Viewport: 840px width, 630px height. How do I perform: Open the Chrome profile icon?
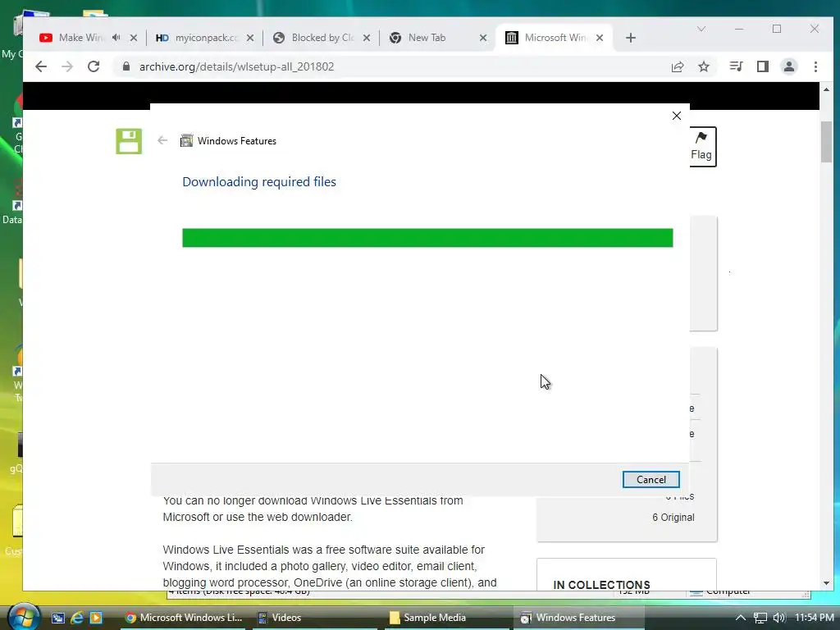(x=789, y=66)
